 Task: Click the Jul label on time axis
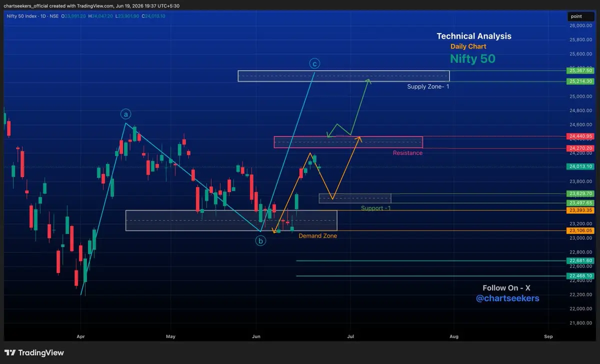(x=351, y=337)
